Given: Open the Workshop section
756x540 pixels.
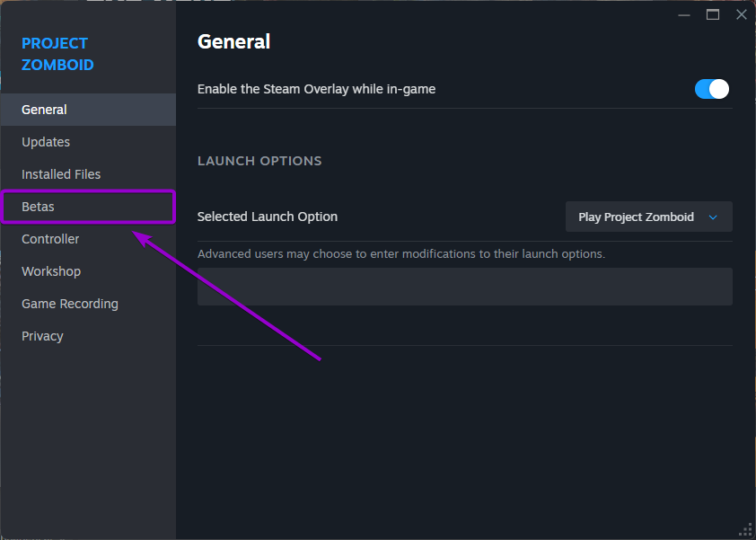Looking at the screenshot, I should click(88, 271).
